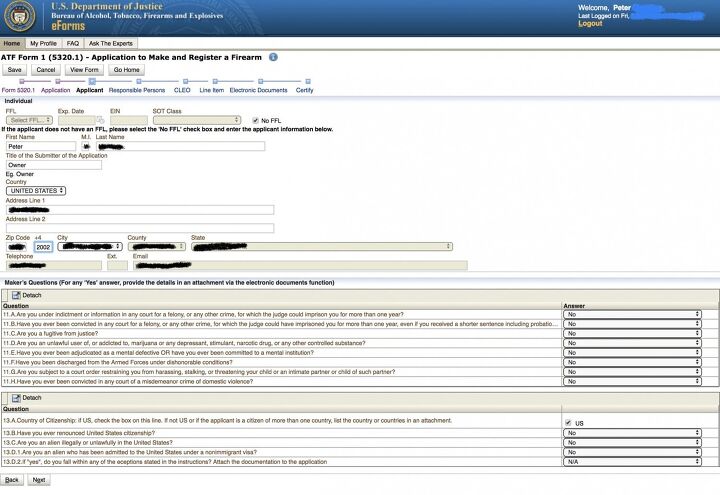Image resolution: width=720 pixels, height=495 pixels.
Task: Open N/A dropdown for question 13.D.2
Action: 632,462
